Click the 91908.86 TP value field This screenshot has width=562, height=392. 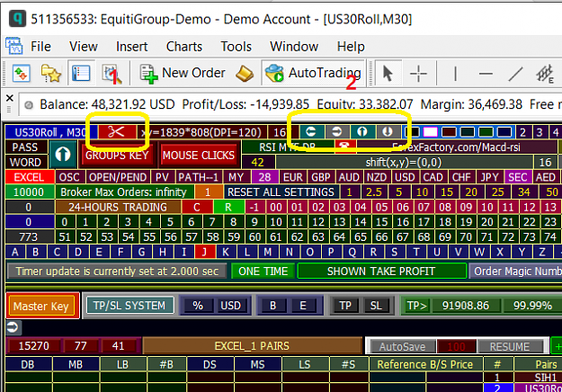pyautogui.click(x=465, y=306)
